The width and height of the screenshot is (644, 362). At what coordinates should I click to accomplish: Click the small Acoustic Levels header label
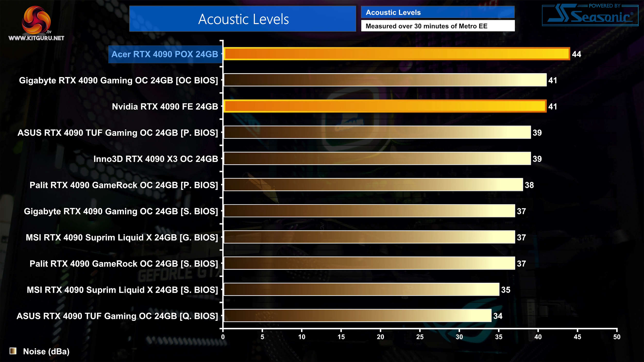pyautogui.click(x=438, y=12)
